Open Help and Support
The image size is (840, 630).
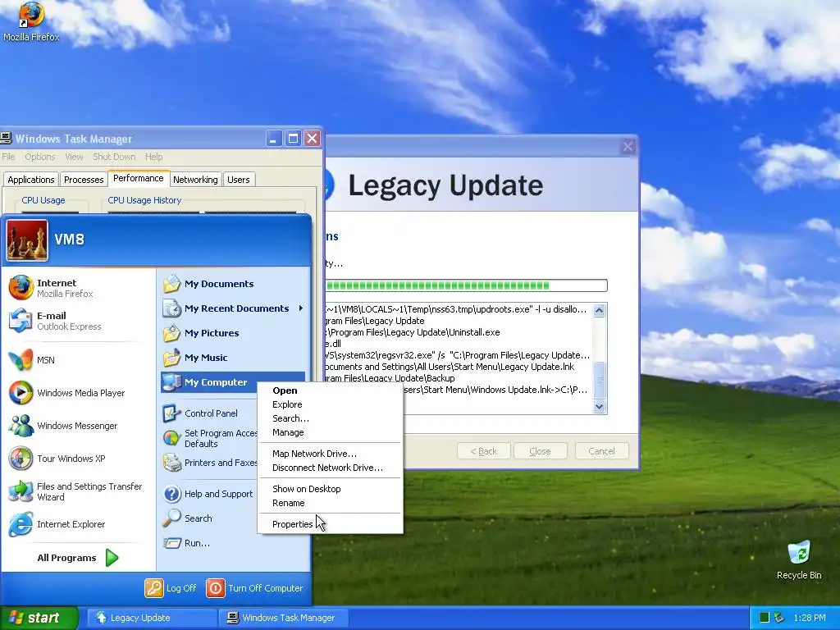pos(208,493)
